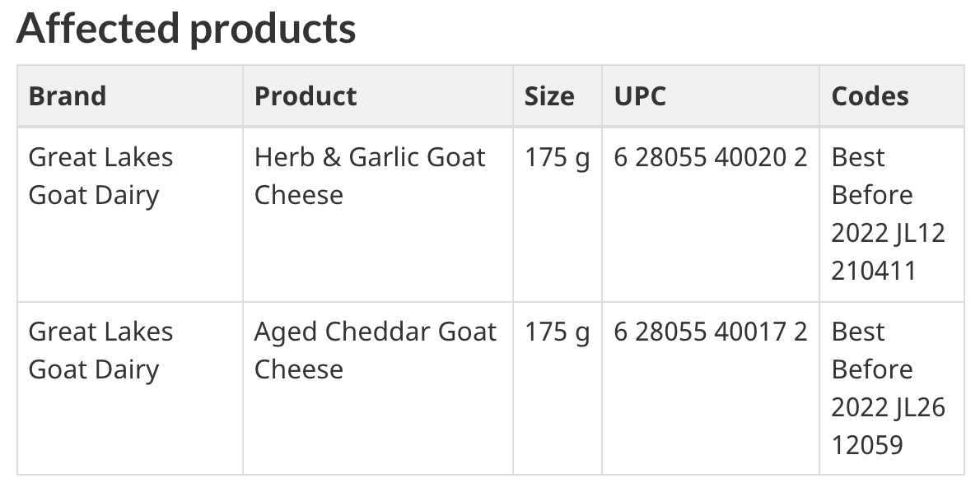Click the Affected products heading

point(185,29)
